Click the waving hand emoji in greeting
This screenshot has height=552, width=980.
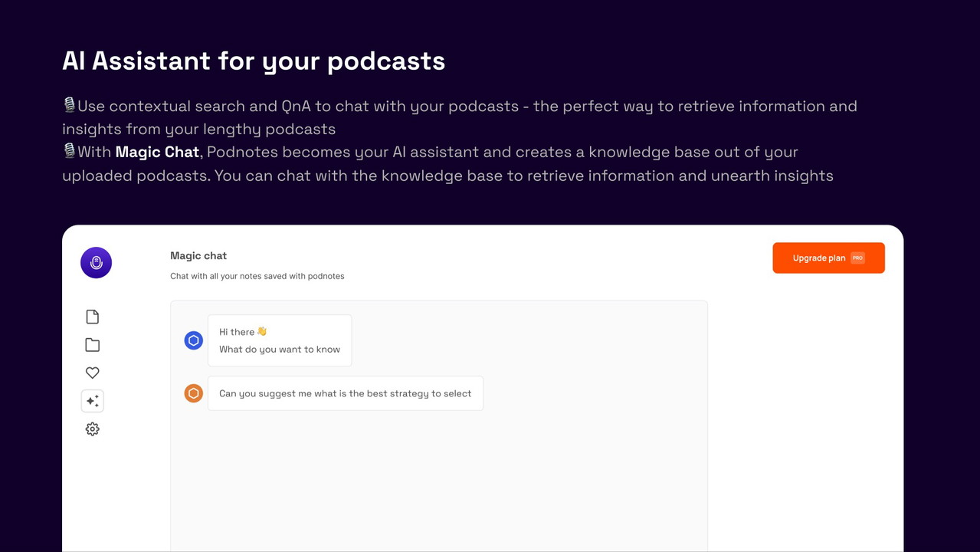262,331
